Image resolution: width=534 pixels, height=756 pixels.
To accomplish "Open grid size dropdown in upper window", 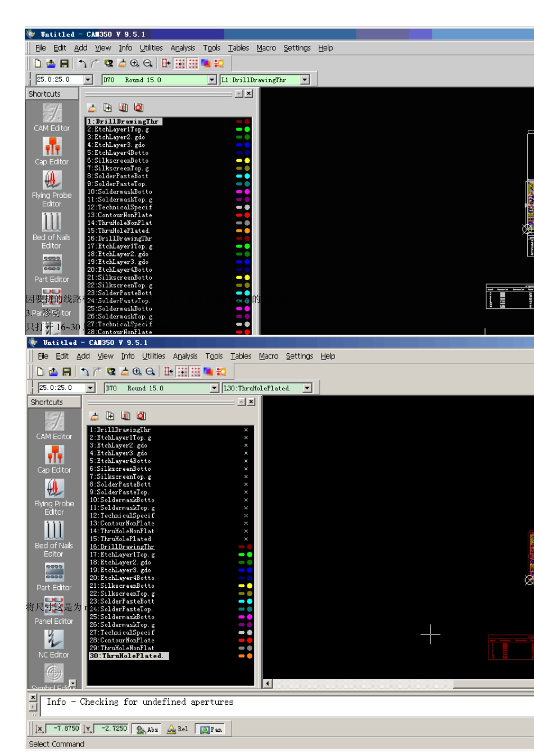I will pyautogui.click(x=88, y=80).
